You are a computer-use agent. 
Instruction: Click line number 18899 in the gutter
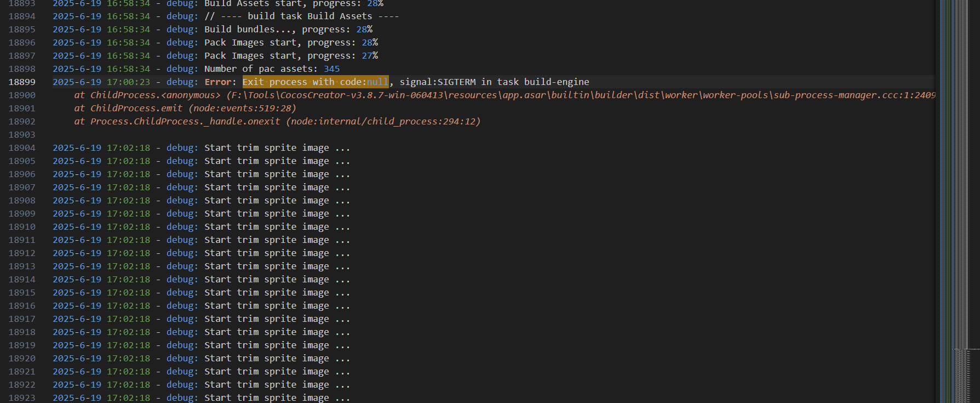pyautogui.click(x=22, y=82)
